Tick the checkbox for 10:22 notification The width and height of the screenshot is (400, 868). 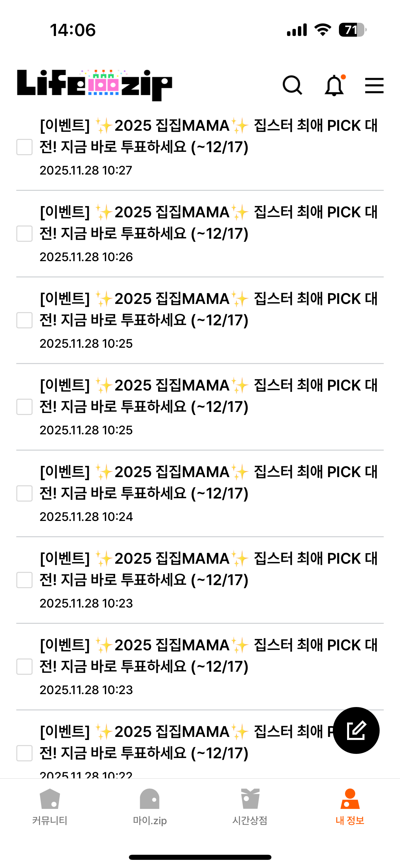coord(24,753)
